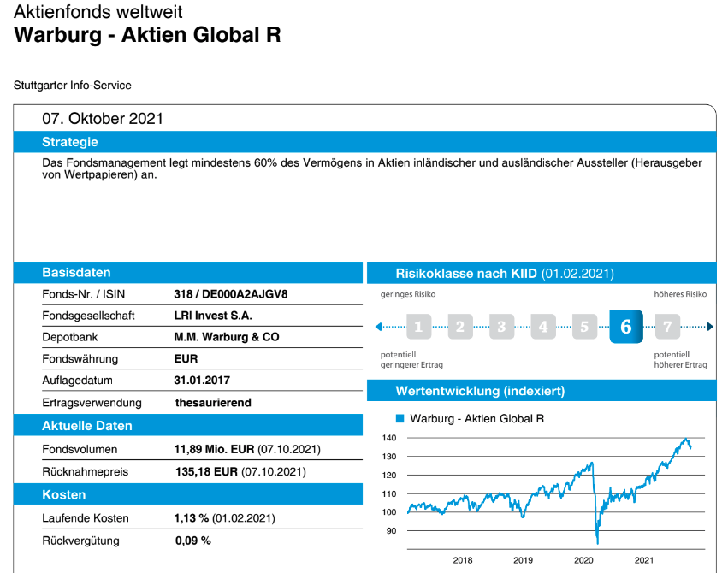Image resolution: width=728 pixels, height=573 pixels.
Task: Click the geringes Risiko label
Action: (x=408, y=294)
